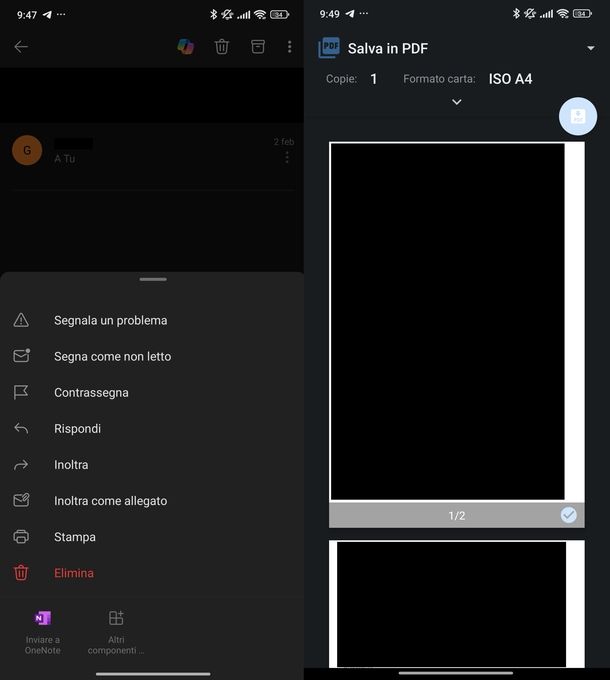Tap the A Tu recipient line
Viewport: 610px width, 680px height.
point(65,159)
